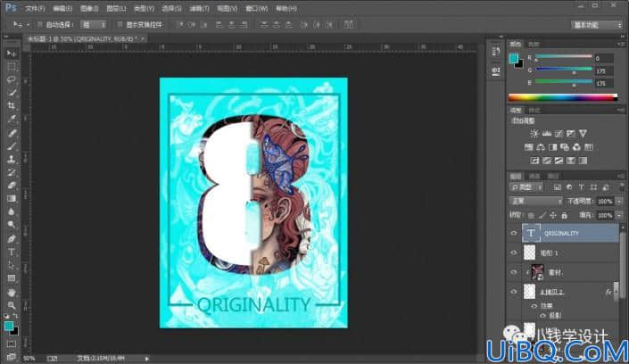Image resolution: width=629 pixels, height=364 pixels.
Task: Open the status bar info arrow
Action: click(147, 359)
